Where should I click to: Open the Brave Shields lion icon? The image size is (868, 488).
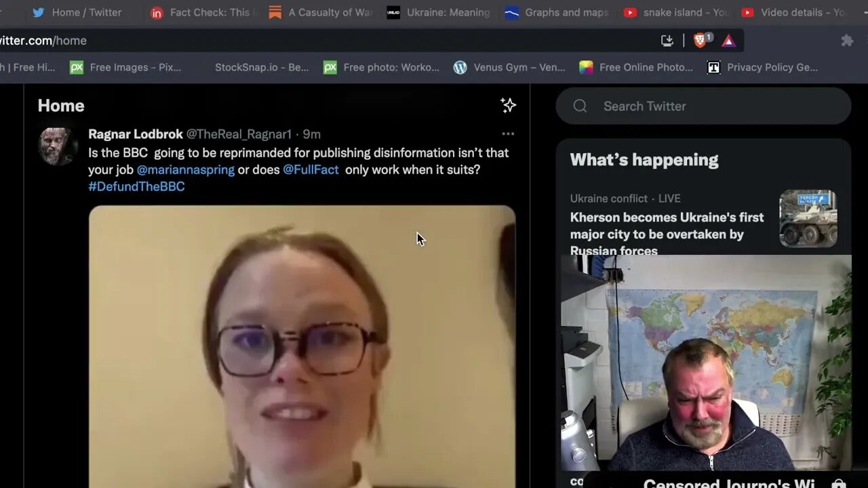point(701,41)
